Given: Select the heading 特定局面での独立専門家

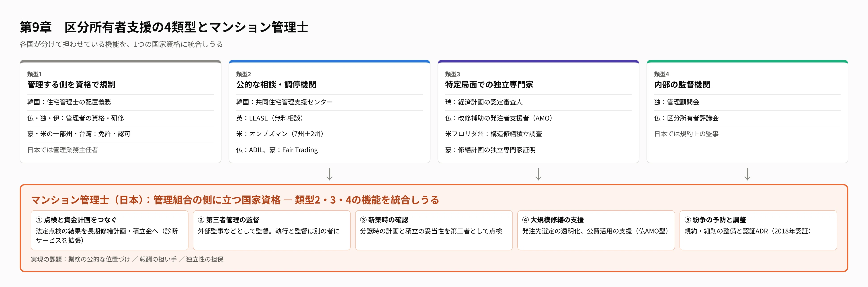Looking at the screenshot, I should pos(489,84).
